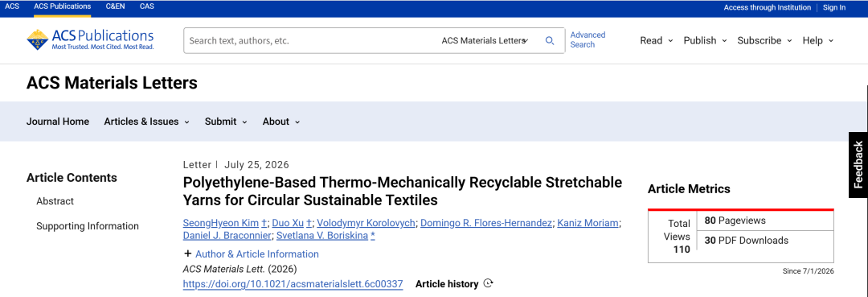This screenshot has width=868, height=297.
Task: Expand the Read menu
Action: [x=657, y=40]
